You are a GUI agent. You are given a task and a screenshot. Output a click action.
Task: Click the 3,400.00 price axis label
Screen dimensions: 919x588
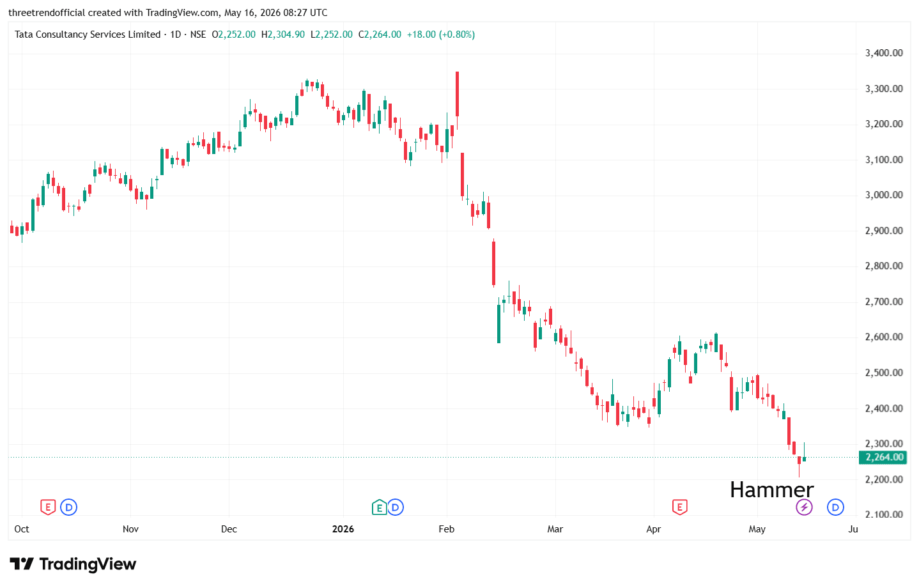pyautogui.click(x=884, y=53)
